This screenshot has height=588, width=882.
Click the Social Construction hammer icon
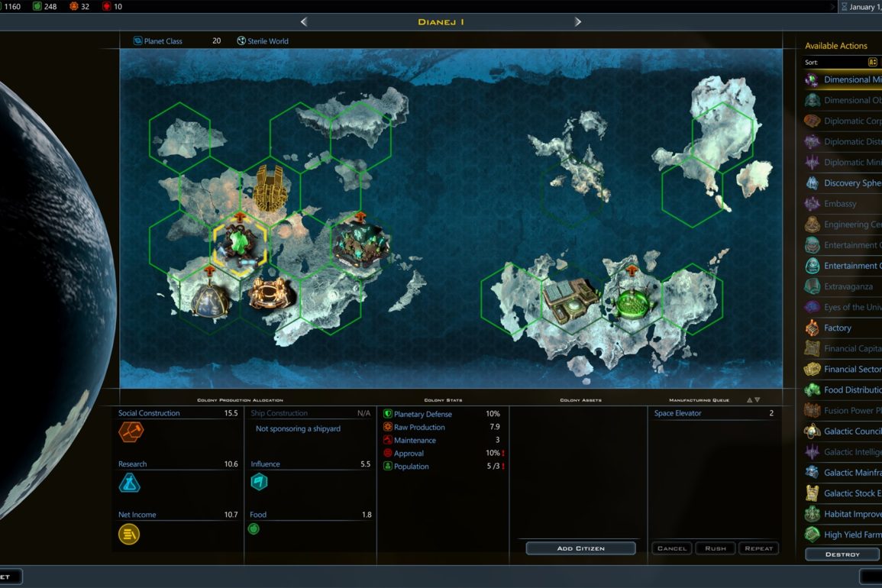pos(131,432)
